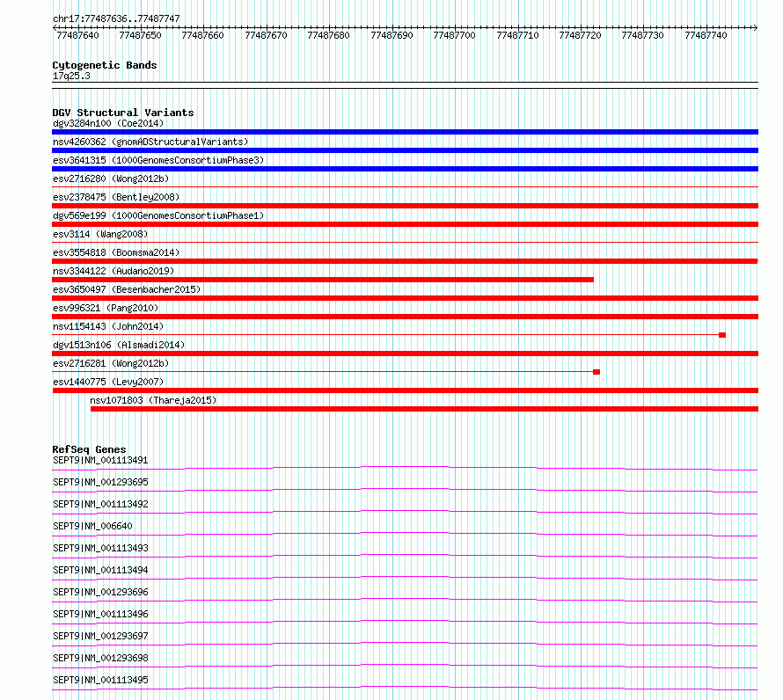The width and height of the screenshot is (783, 700).
Task: Open SEPT9|NM_001113495 transcript label
Action: (100, 680)
